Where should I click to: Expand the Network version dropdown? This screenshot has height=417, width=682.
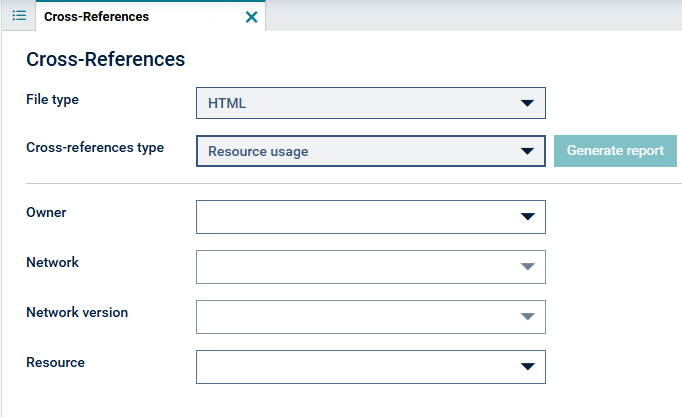click(x=371, y=317)
